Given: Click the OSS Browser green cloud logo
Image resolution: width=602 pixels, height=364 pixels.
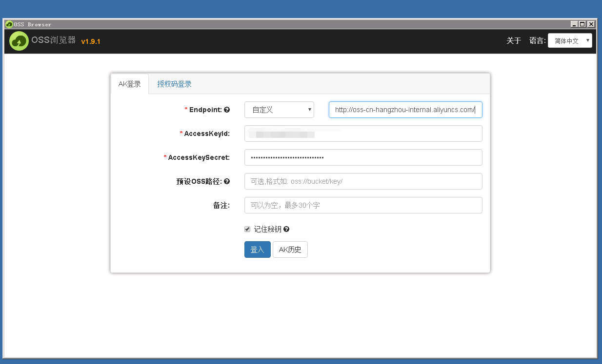Looking at the screenshot, I should click(x=19, y=41).
